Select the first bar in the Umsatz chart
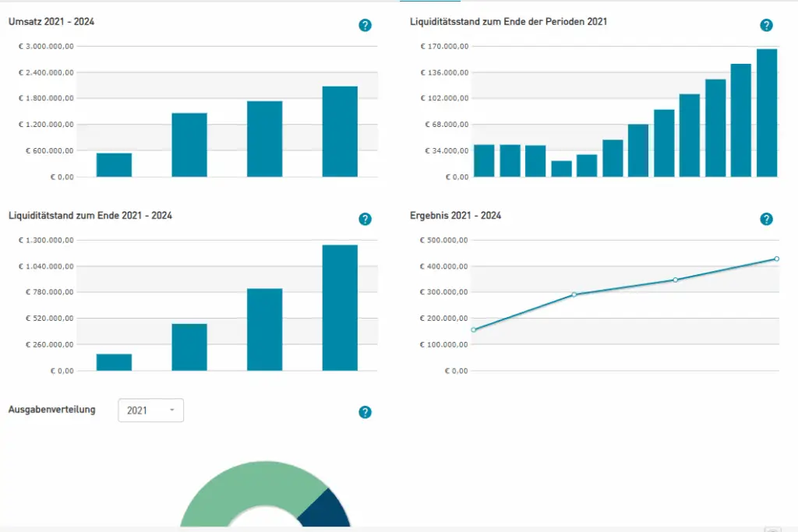 [x=114, y=165]
